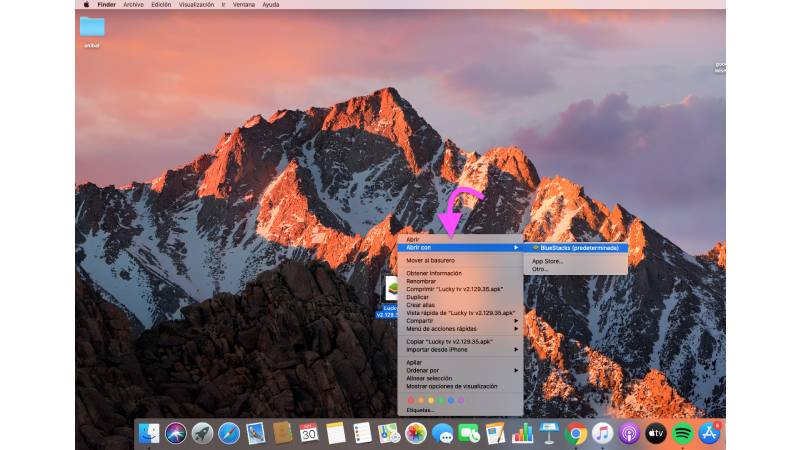Image resolution: width=800 pixels, height=450 pixels.
Task: Open the Photos app in dock
Action: pyautogui.click(x=416, y=433)
